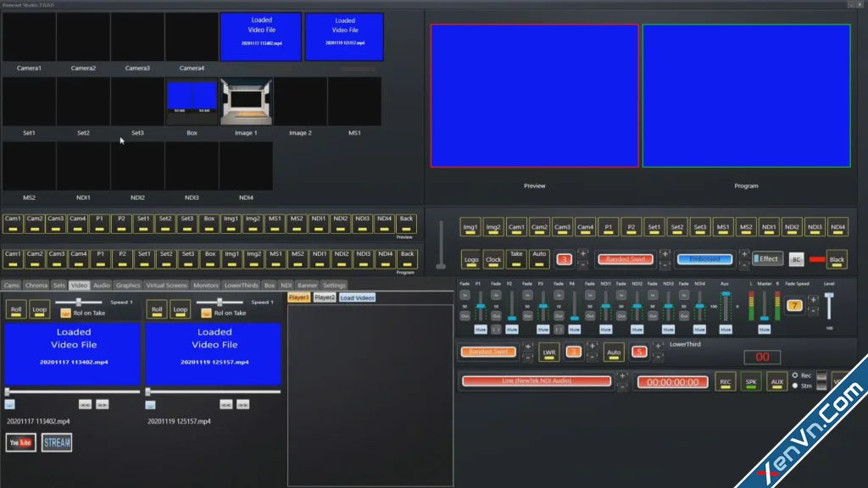Fast-forward Player 1 video 20201117 113402.mp4
This screenshot has width=868, height=488.
[x=102, y=404]
